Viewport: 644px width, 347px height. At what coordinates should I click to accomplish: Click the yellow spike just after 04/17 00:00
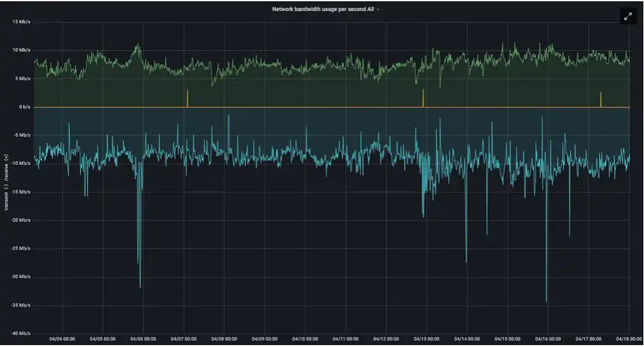coord(600,99)
